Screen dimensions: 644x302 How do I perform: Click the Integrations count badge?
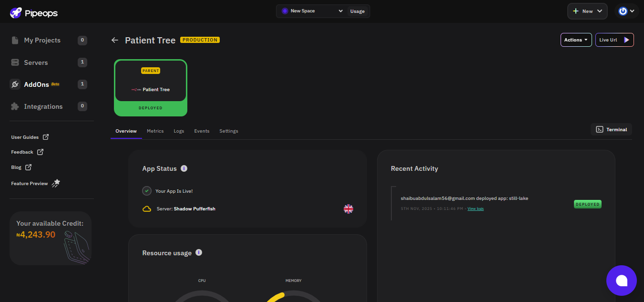coord(82,106)
